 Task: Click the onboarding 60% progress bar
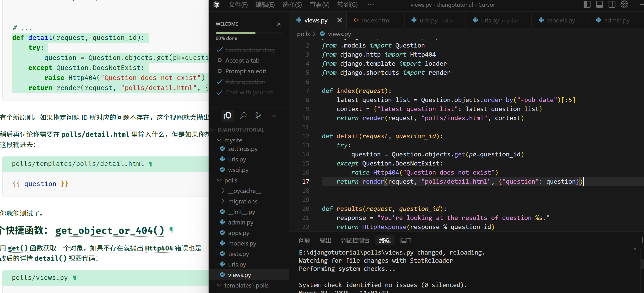(248, 33)
